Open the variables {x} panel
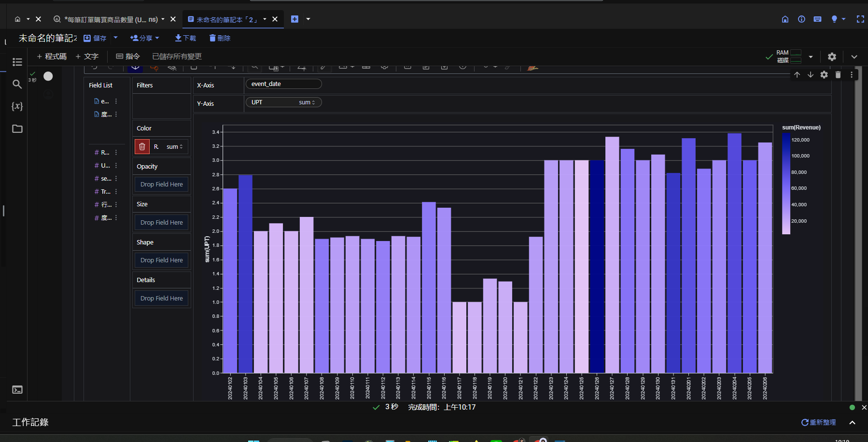Image resolution: width=868 pixels, height=442 pixels. point(17,106)
